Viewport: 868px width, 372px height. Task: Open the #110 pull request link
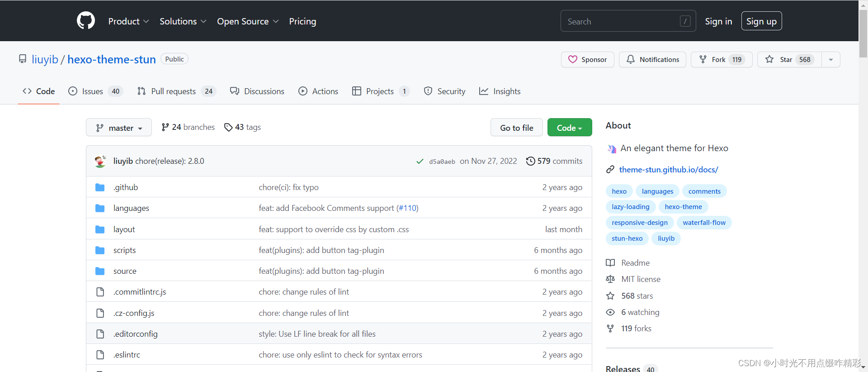(407, 208)
